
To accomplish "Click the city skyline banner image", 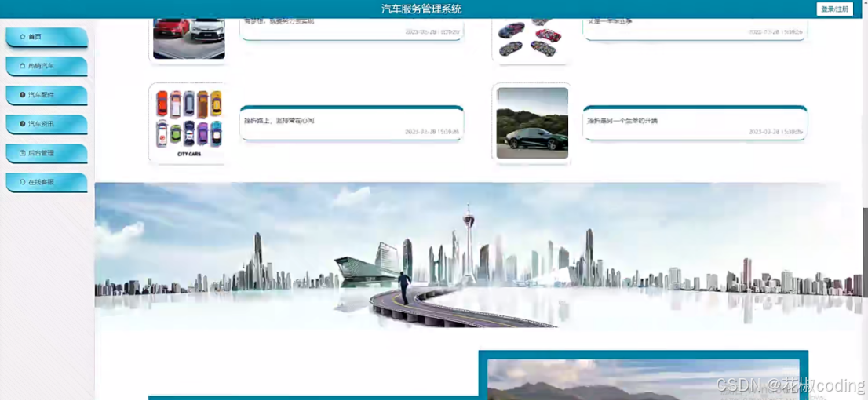I will pyautogui.click(x=479, y=256).
